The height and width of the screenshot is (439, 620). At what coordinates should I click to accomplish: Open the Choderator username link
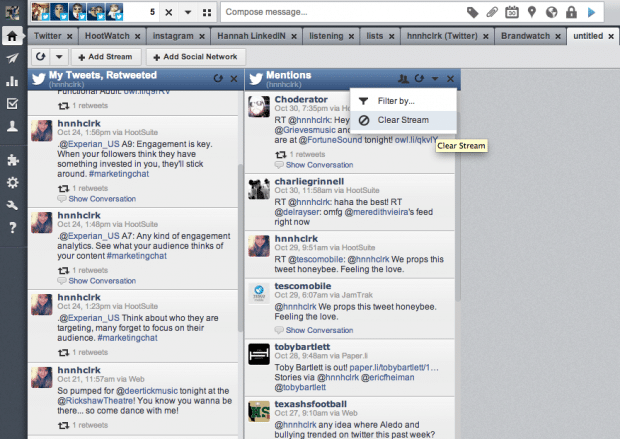(x=301, y=99)
